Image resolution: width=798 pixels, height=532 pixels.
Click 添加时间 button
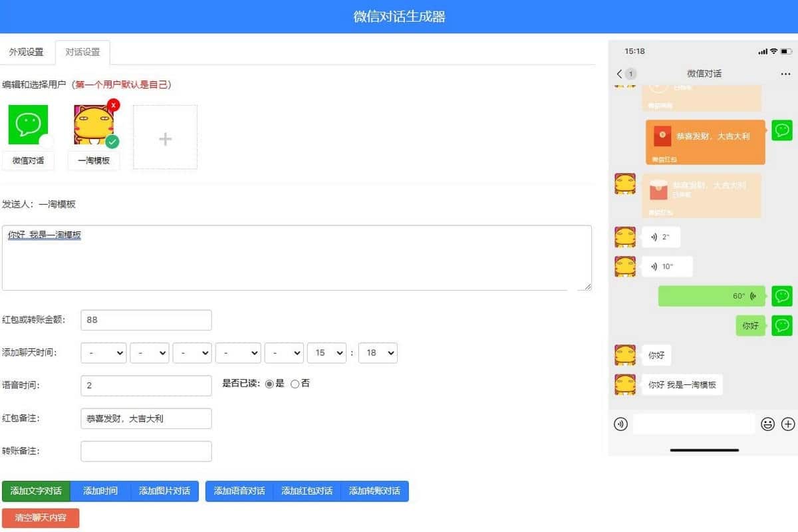[100, 491]
